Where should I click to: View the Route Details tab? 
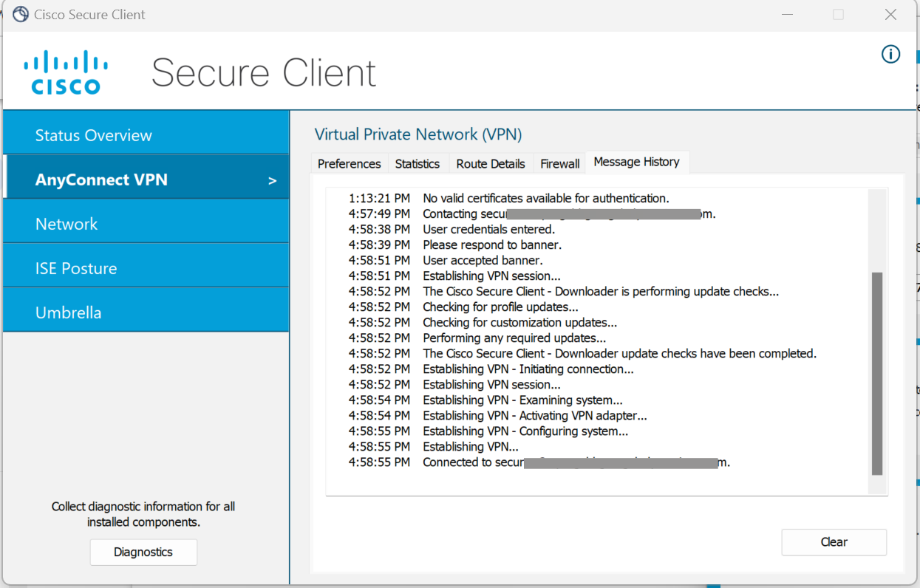pyautogui.click(x=490, y=164)
